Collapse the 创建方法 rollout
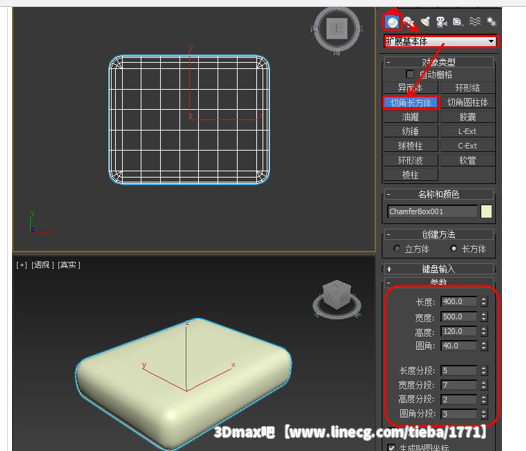Screen dimensions: 526x451 [439, 234]
